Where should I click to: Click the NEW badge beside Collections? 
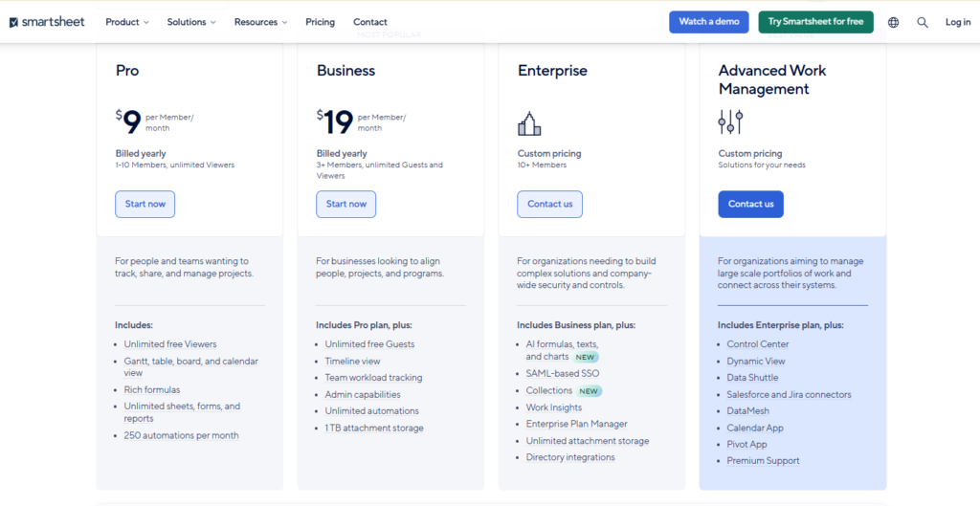[589, 391]
